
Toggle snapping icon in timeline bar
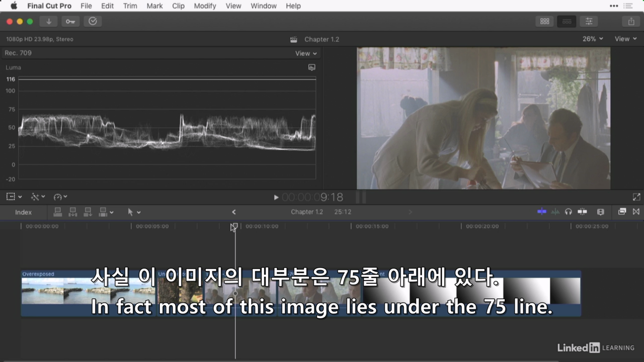pos(582,212)
